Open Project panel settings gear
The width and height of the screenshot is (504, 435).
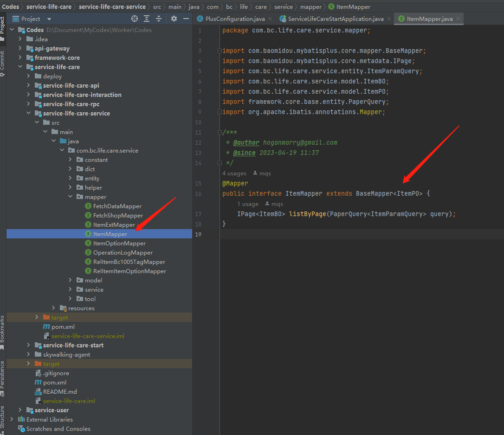coord(174,19)
